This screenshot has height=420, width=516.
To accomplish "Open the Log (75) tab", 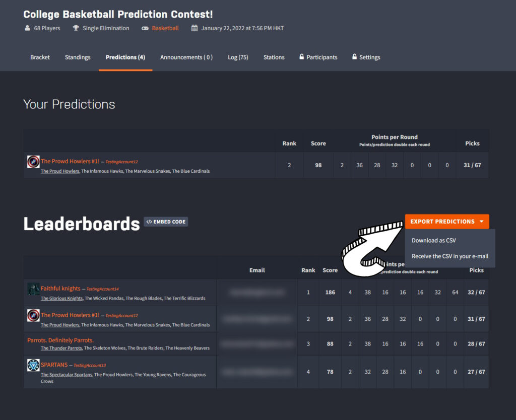I will [238, 57].
